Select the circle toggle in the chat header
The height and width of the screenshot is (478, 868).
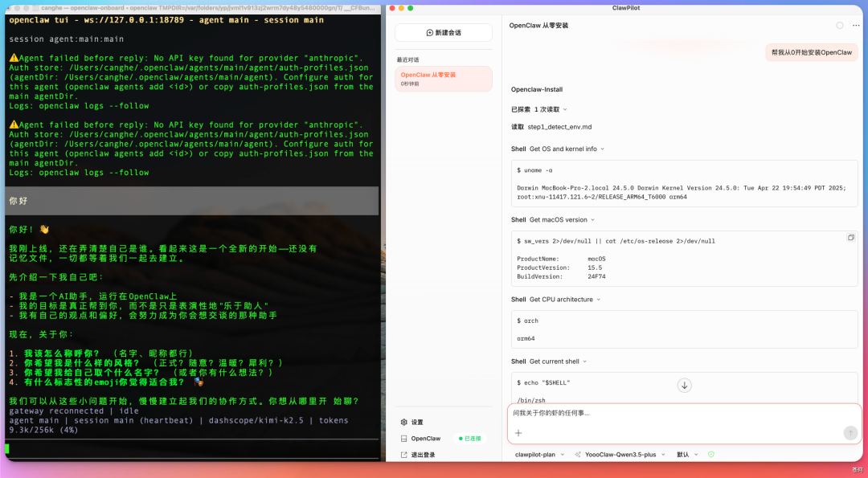(x=839, y=26)
